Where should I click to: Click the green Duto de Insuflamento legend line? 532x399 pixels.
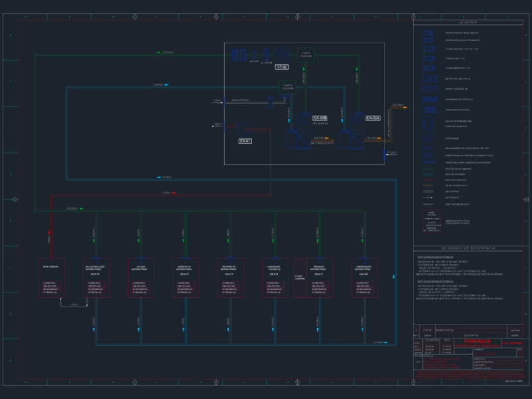(428, 169)
